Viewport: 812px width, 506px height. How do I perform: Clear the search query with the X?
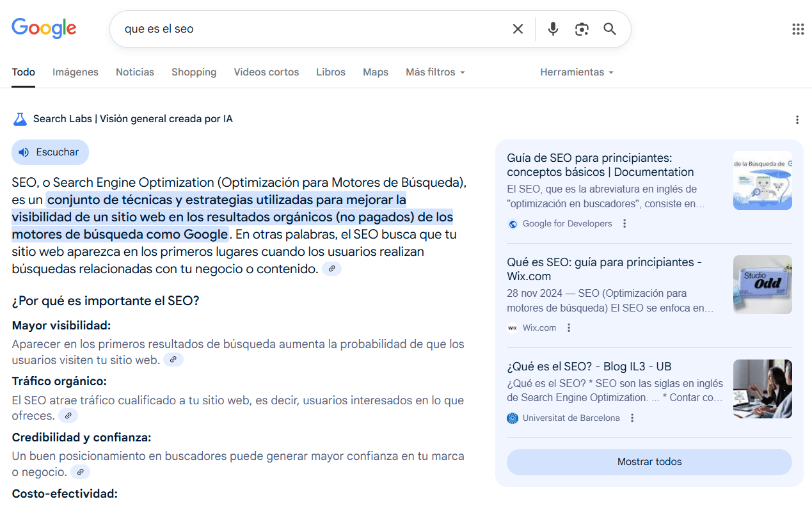pyautogui.click(x=517, y=28)
